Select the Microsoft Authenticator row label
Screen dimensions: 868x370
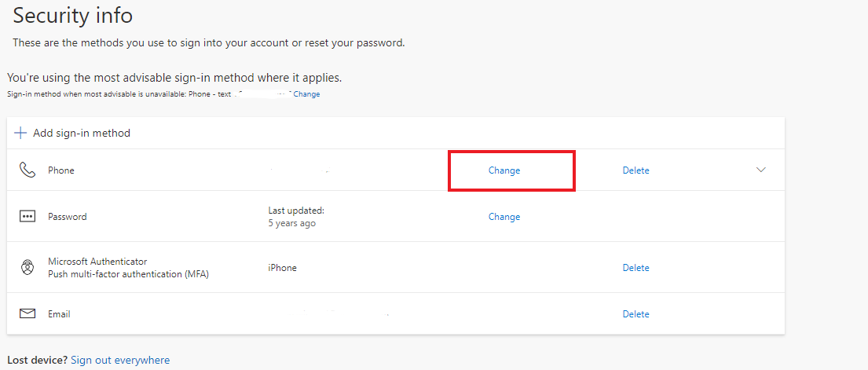pyautogui.click(x=97, y=262)
